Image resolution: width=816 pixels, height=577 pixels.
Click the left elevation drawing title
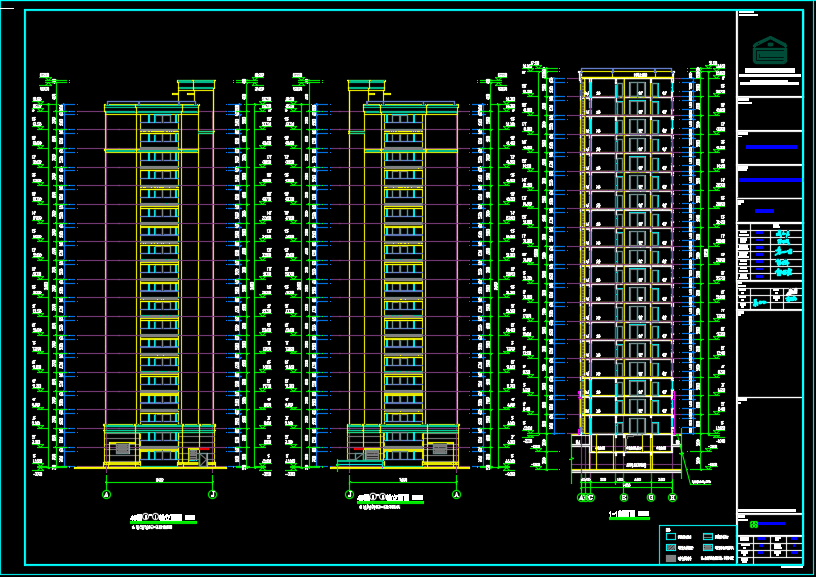coord(163,518)
